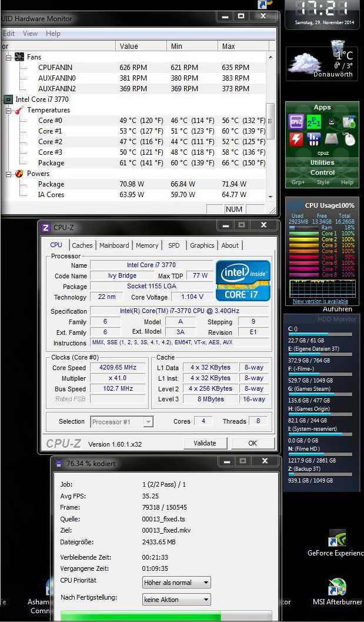Click New version is available link
Screen dimensions: 364x622
point(320,301)
